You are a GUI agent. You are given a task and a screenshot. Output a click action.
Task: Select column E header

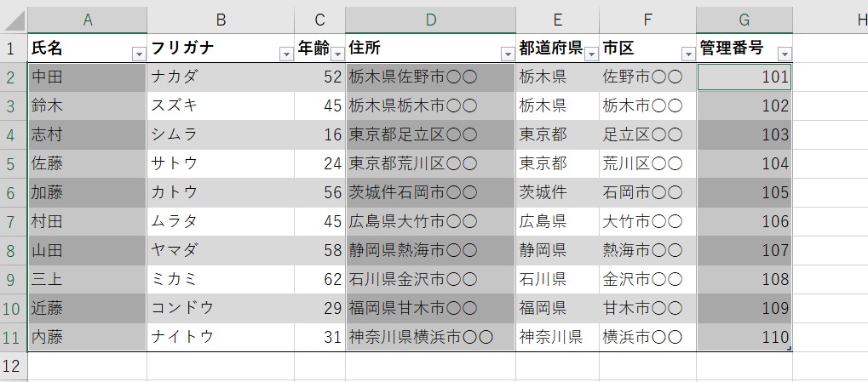pos(557,20)
